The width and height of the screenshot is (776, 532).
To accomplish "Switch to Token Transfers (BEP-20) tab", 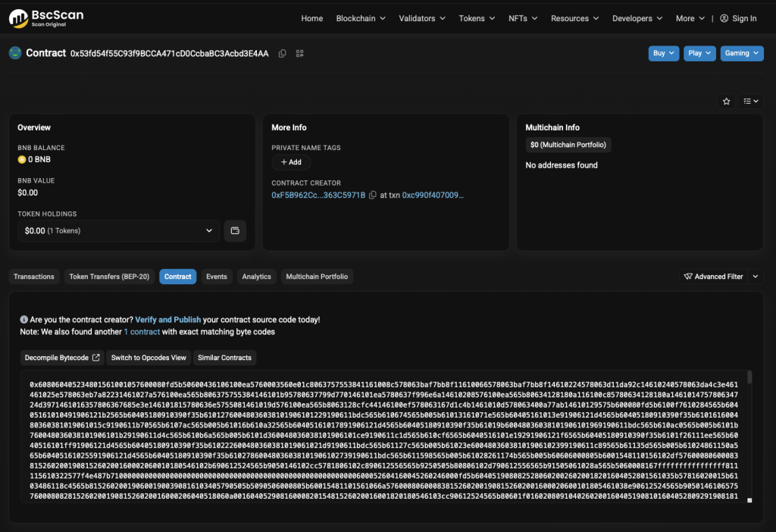I will (109, 277).
